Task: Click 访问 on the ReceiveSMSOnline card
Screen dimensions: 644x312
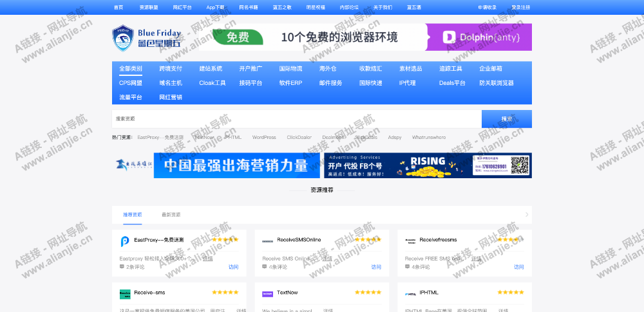Action: coord(376,267)
